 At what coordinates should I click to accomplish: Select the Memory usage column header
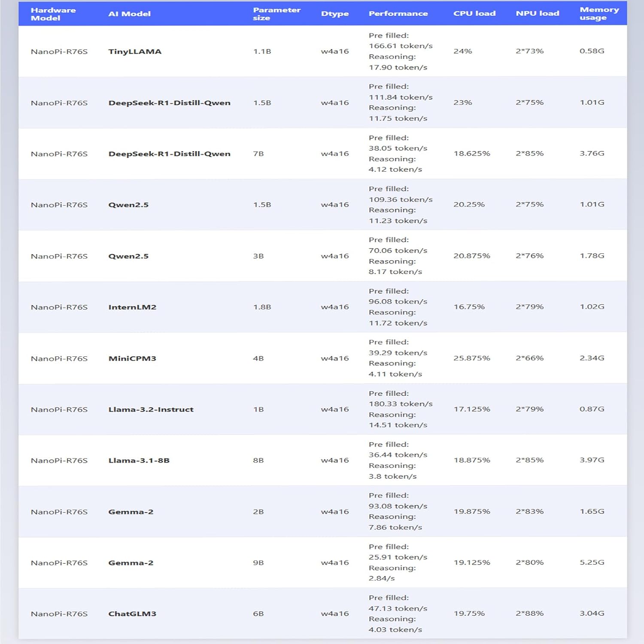pos(599,14)
